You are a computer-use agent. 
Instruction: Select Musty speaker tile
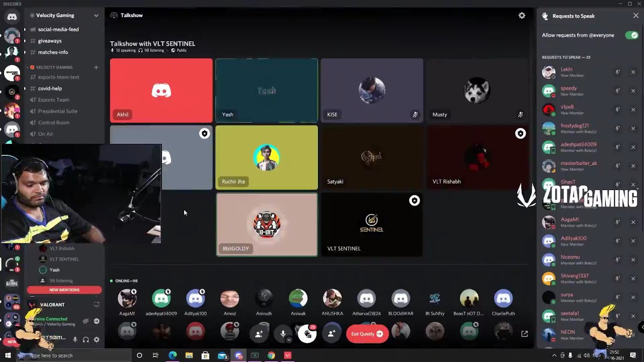(x=477, y=90)
